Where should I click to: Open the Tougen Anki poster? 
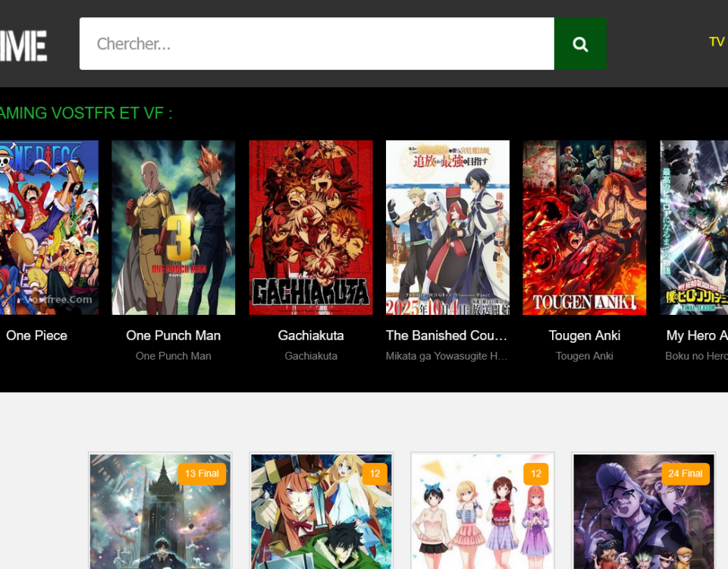585,227
